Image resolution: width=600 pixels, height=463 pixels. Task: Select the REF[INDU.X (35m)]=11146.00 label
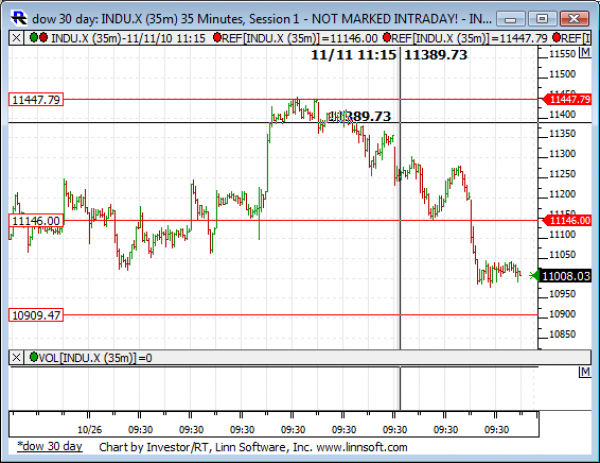(x=300, y=38)
